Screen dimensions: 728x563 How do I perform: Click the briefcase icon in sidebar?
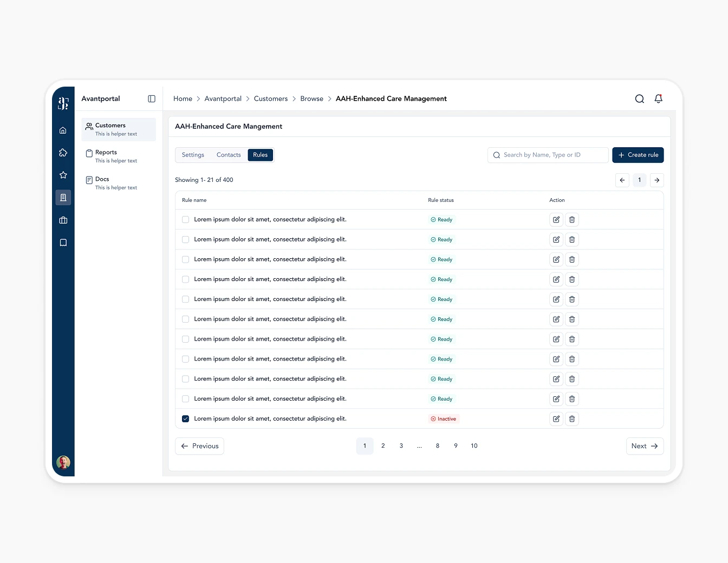63,220
